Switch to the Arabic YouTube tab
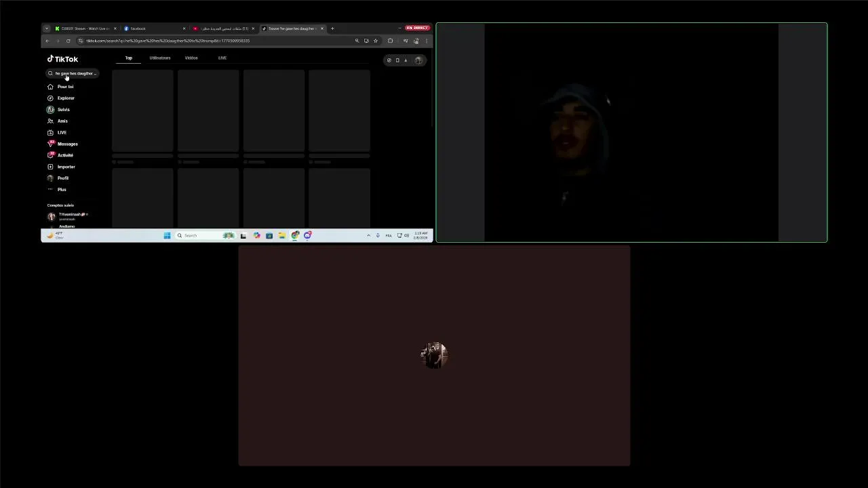This screenshot has height=488, width=868. pos(222,28)
